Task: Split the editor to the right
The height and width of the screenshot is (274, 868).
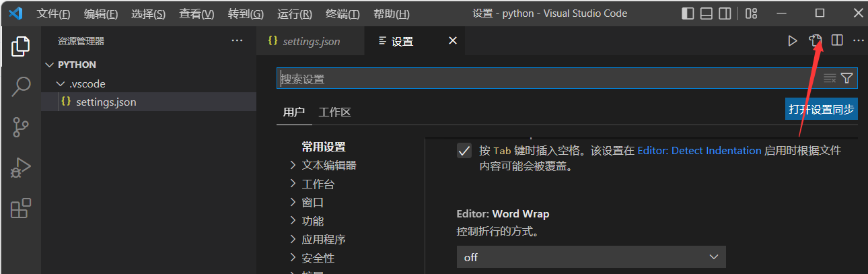Action: [837, 41]
